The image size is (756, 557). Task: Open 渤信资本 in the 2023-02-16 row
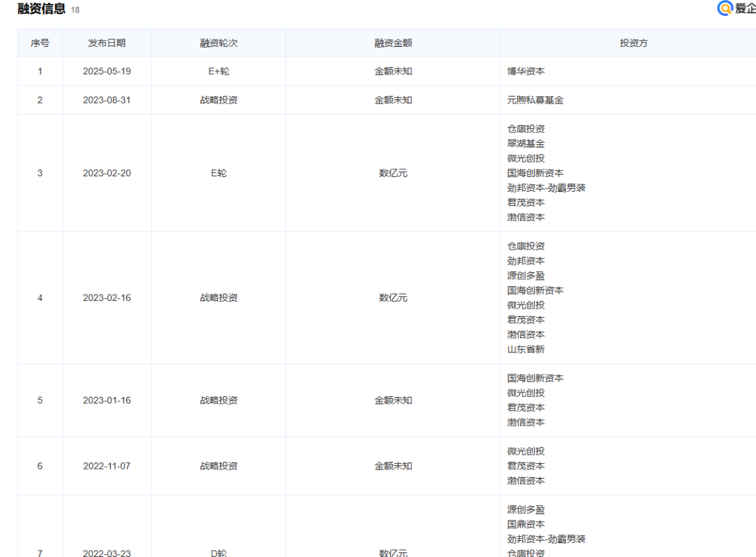pyautogui.click(x=526, y=334)
